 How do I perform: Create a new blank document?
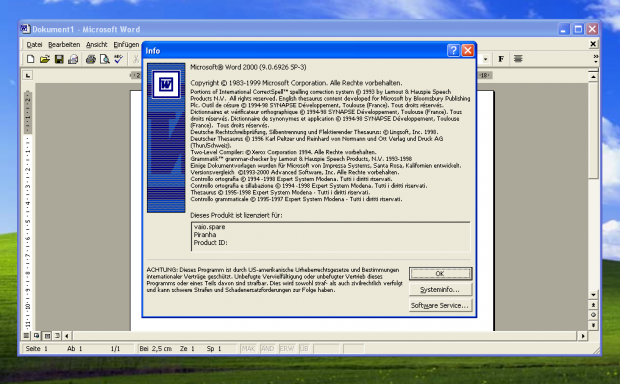pyautogui.click(x=30, y=59)
